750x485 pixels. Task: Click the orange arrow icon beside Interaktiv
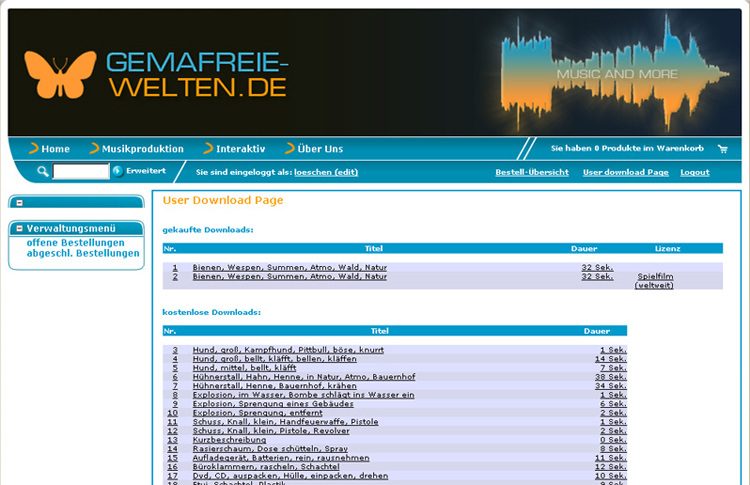[x=209, y=149]
